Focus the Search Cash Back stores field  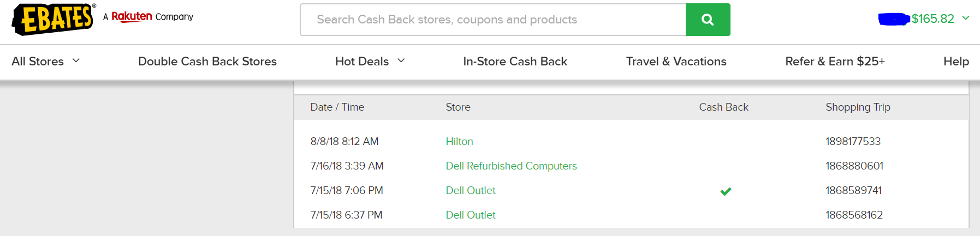coord(493,20)
